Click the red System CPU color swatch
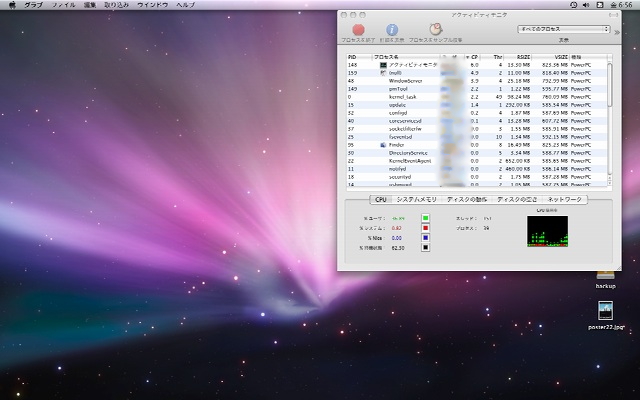 (x=425, y=228)
